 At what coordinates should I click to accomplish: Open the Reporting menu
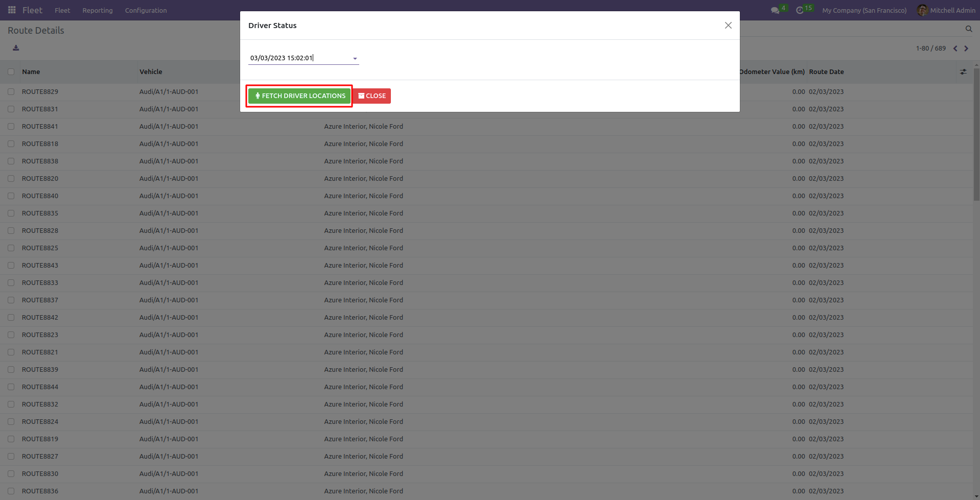(98, 10)
